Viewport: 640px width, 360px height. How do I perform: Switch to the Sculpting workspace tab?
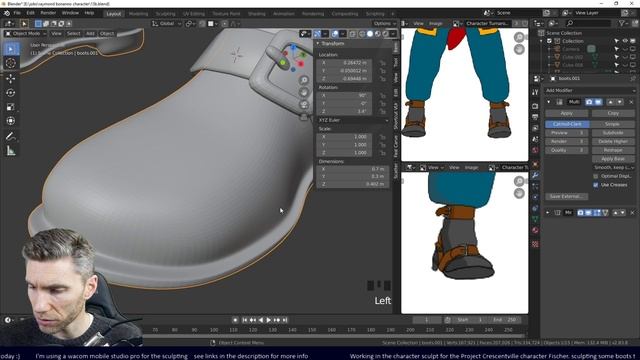pyautogui.click(x=165, y=14)
